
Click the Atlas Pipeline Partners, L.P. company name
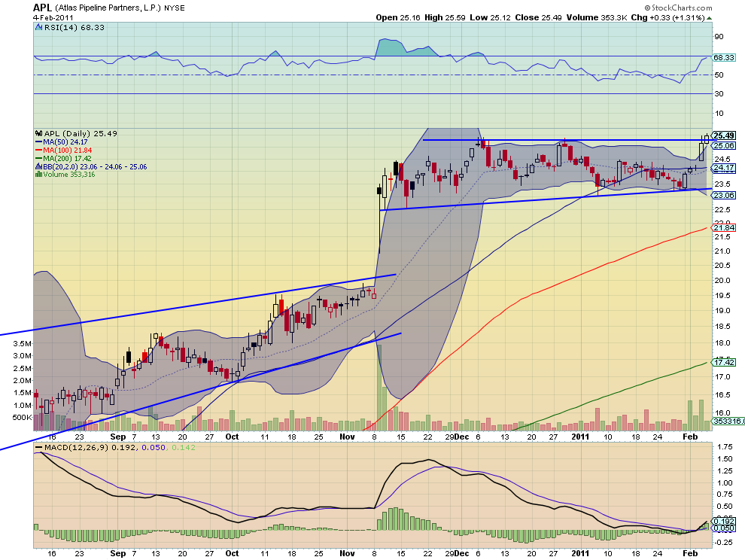point(109,8)
